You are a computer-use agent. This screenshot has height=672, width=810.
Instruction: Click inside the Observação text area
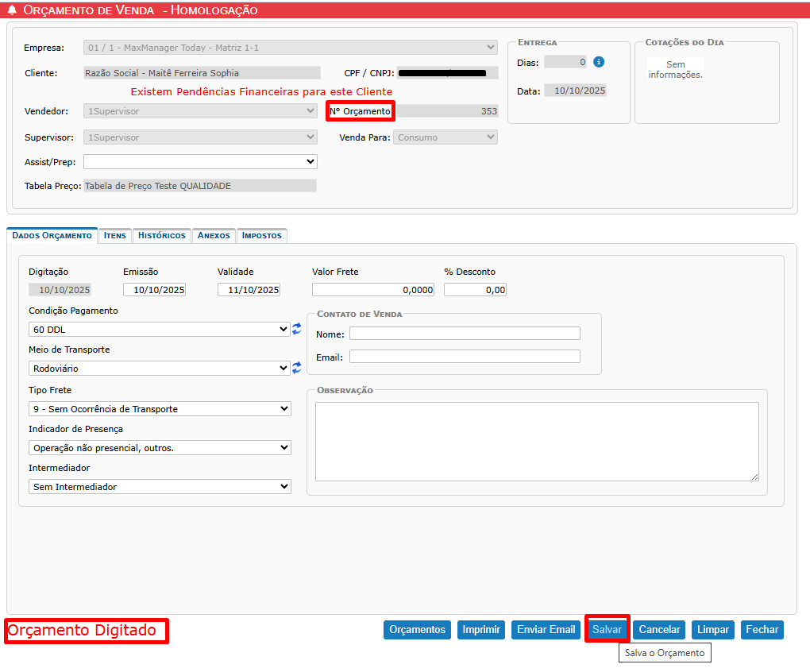537,441
